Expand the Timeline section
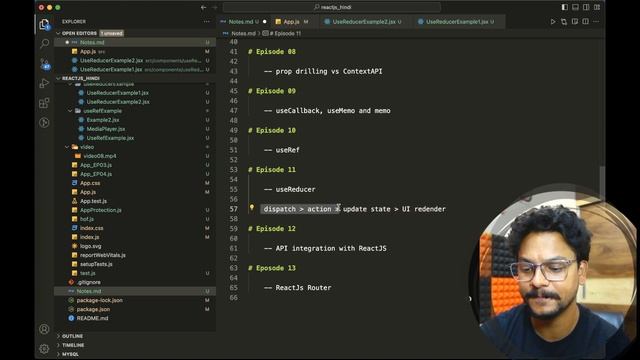This screenshot has width=640, height=360. pos(73,345)
